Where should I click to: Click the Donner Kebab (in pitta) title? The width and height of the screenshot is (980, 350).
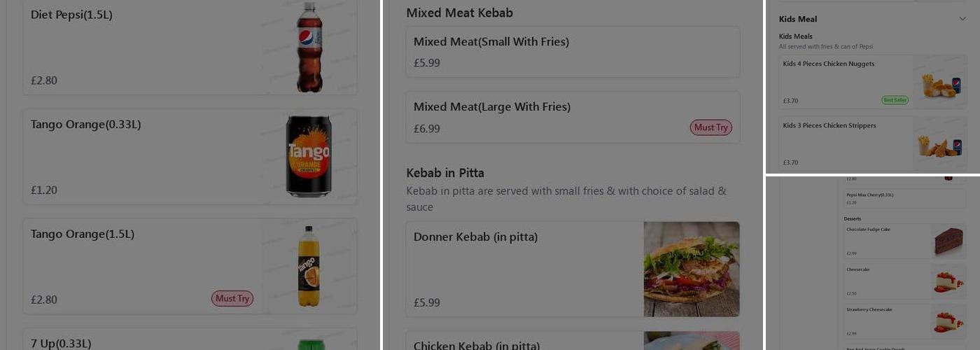click(475, 237)
